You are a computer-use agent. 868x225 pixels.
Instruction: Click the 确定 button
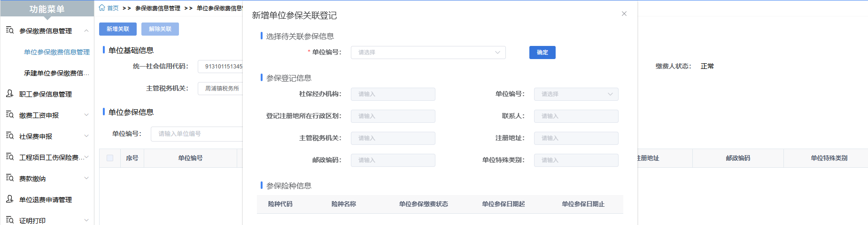(x=542, y=52)
